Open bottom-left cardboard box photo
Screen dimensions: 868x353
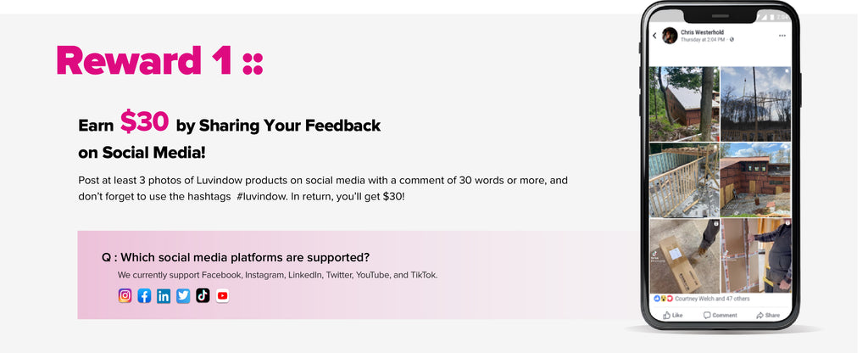point(684,255)
